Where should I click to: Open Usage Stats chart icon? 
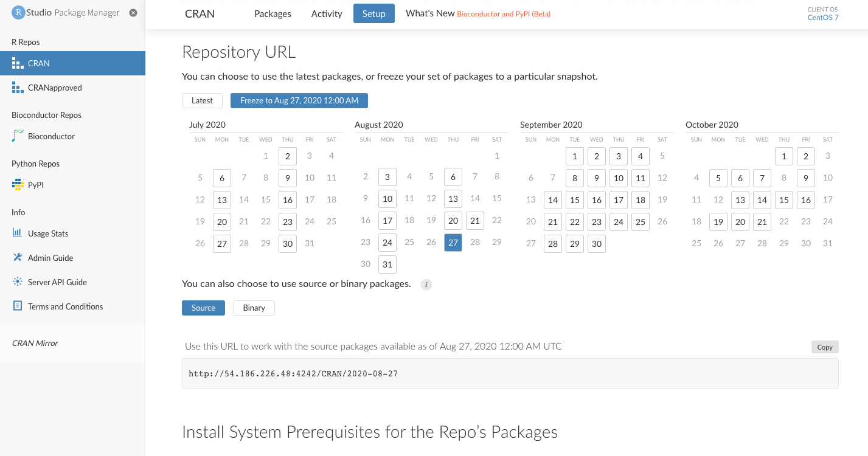[x=18, y=233]
